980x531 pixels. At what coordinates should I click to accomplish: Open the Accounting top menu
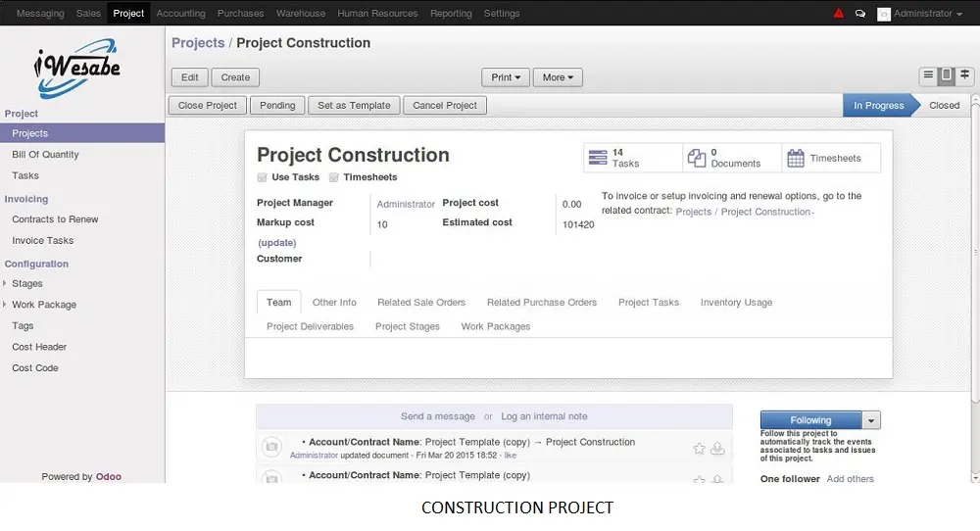tap(180, 14)
